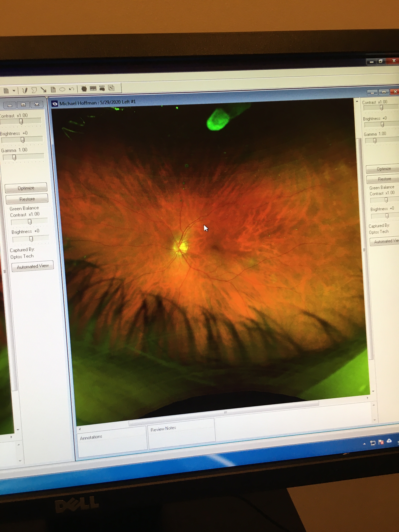Click the cascading windows toolbar icon
Viewport: 399px width, 532px height.
pos(111,88)
